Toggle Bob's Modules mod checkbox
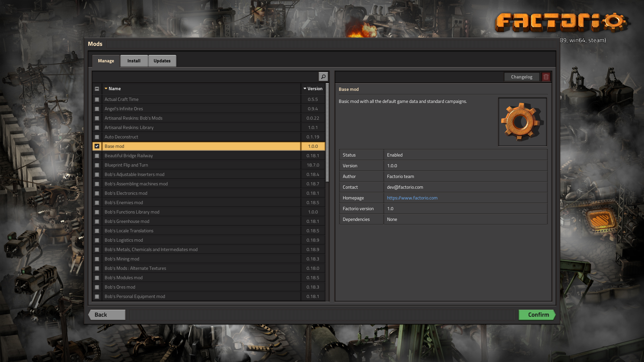Viewport: 644px width, 362px height. pos(97,278)
